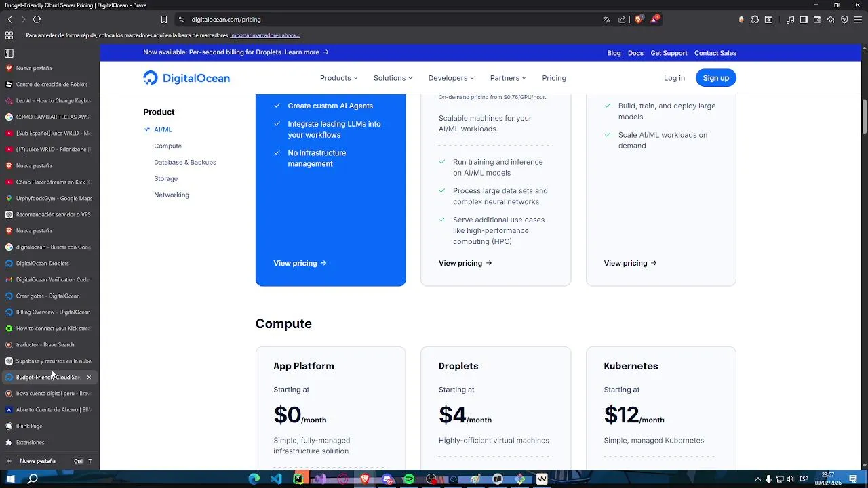The image size is (868, 488).
Task: Click the DigitalOcean logo
Action: 186,78
